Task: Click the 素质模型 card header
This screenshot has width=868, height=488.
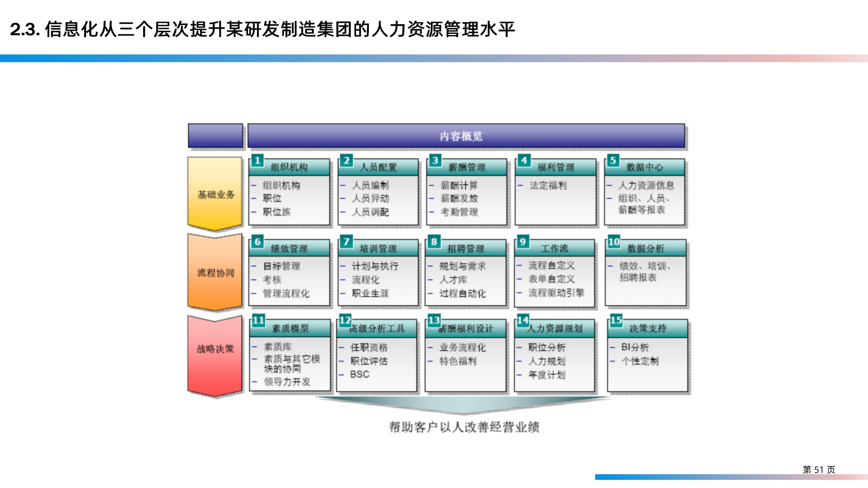Action: click(x=290, y=328)
